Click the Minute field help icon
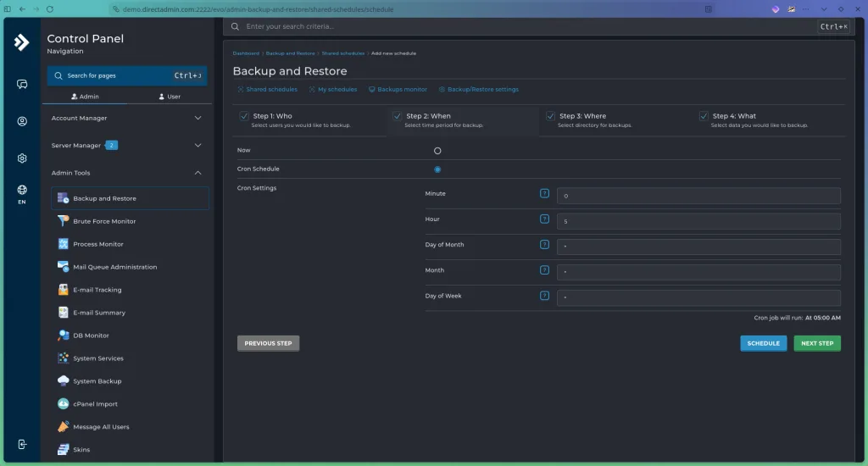Viewport: 868px width, 466px height. pos(544,193)
